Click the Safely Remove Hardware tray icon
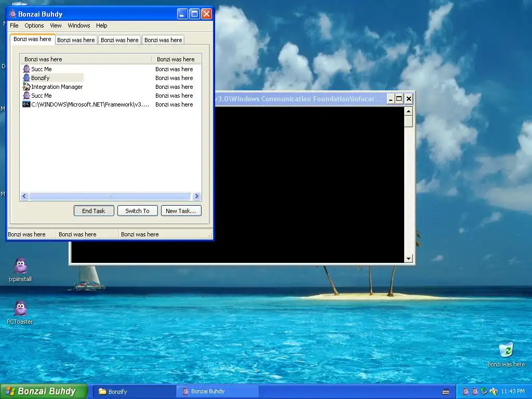532x399 pixels. (484, 392)
